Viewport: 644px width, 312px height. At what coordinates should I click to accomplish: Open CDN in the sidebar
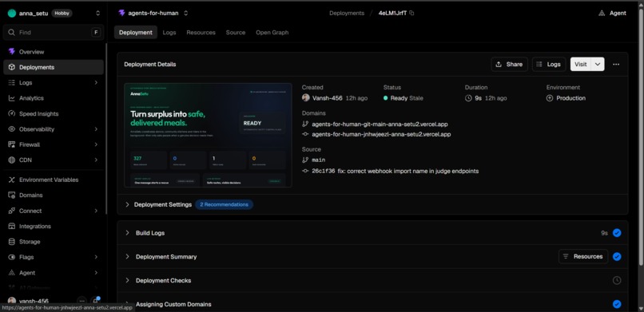54,160
